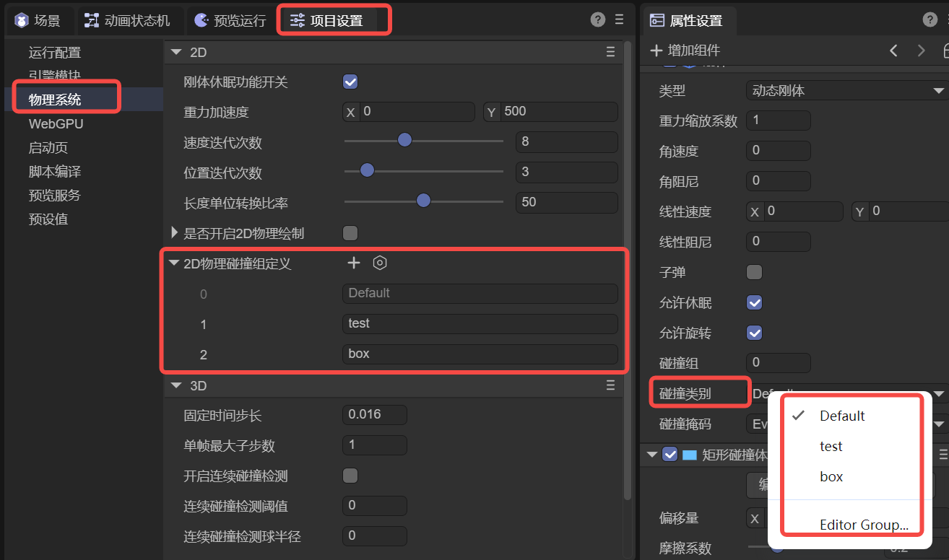Open the 类型 dropdown showing 动态刚体
The height and width of the screenshot is (560, 949).
pos(846,91)
